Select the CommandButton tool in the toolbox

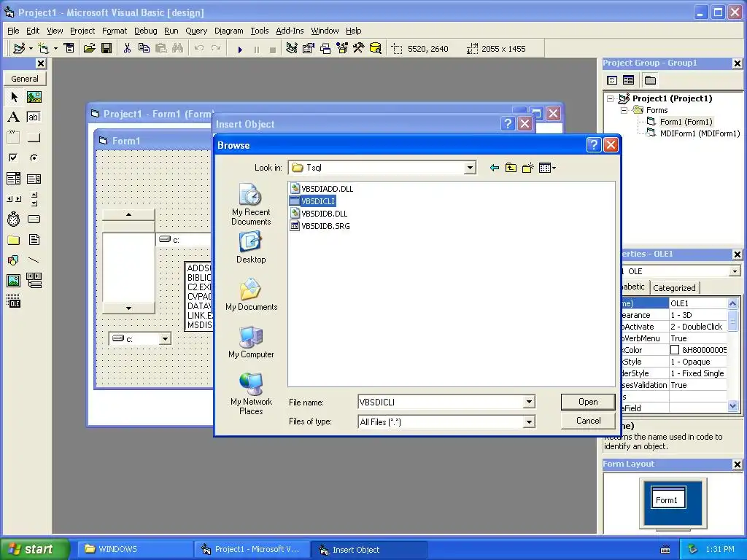[34, 138]
